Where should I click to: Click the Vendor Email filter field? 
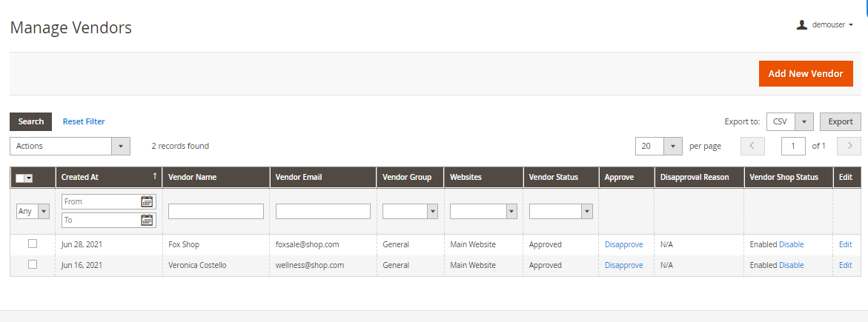click(x=322, y=211)
